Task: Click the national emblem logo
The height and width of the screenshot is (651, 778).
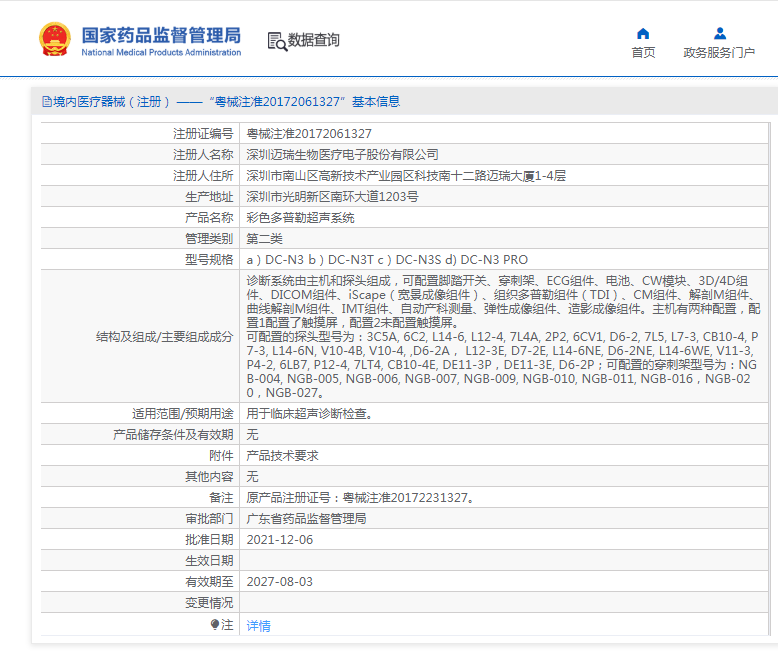Action: pos(54,39)
